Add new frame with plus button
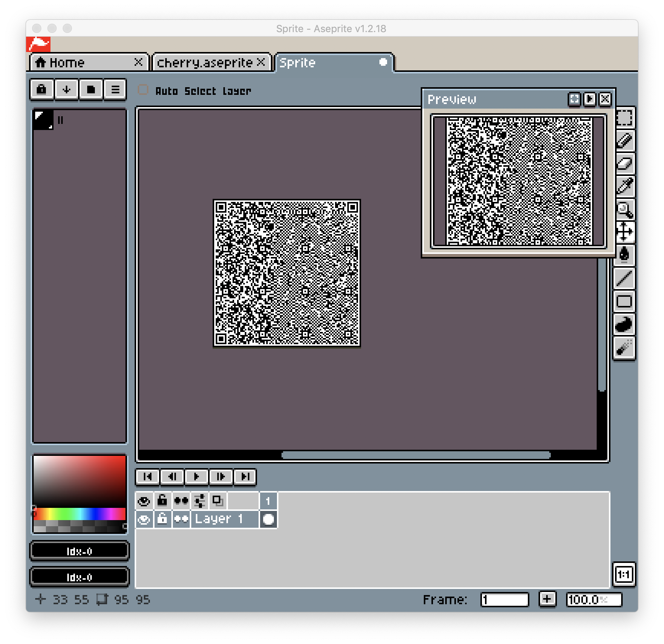Screen dimensions: 664x644 (547, 599)
